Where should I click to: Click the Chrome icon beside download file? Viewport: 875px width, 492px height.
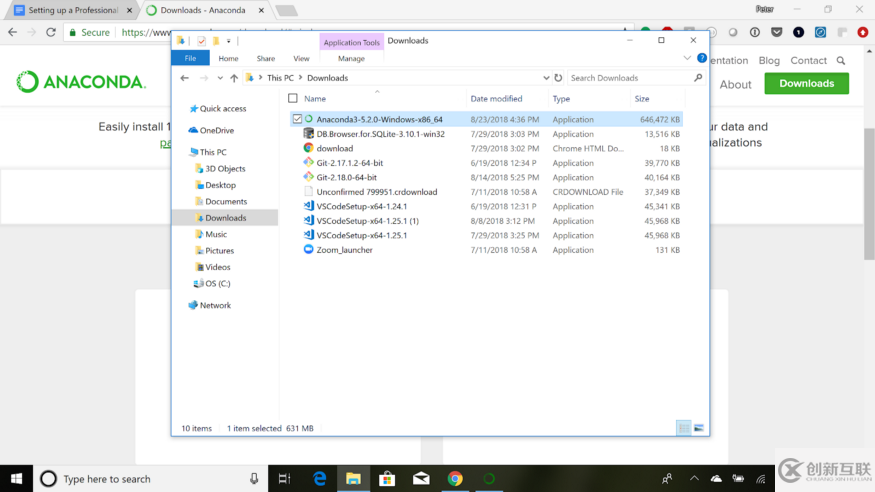[x=309, y=148]
